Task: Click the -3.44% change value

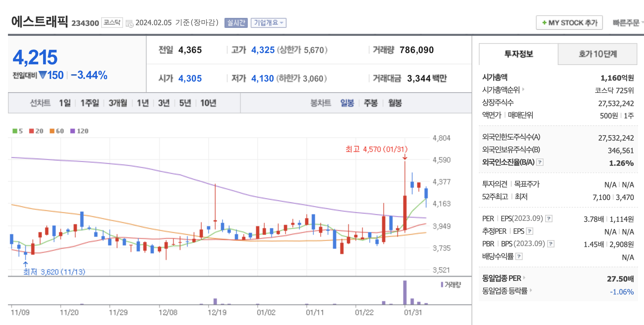Action: pos(89,75)
